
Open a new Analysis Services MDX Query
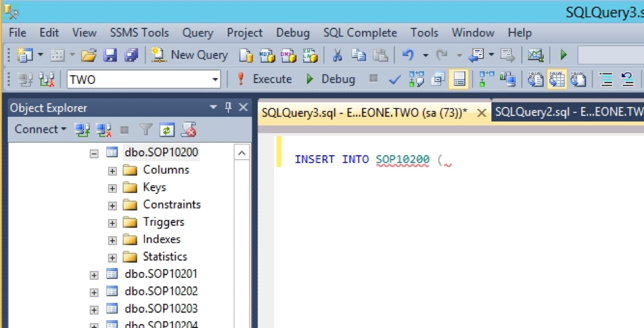268,55
